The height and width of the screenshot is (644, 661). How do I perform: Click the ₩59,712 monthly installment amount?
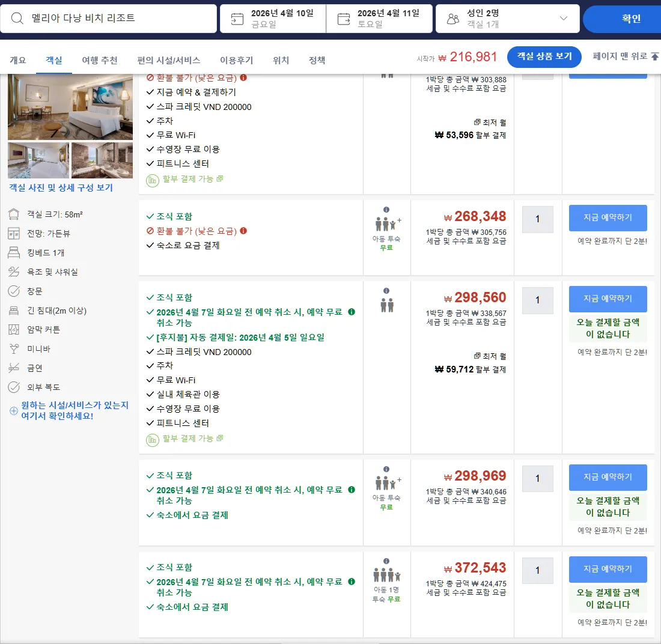pos(454,369)
